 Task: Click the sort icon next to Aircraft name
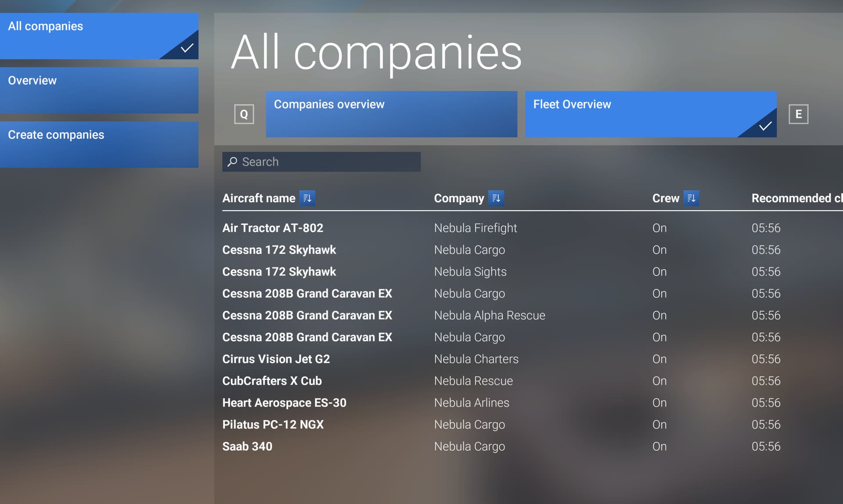308,198
